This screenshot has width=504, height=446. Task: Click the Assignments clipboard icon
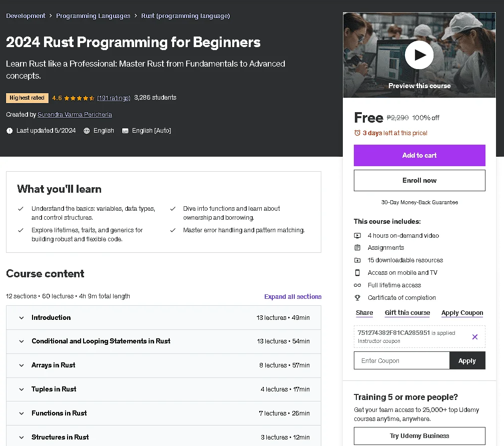coord(357,248)
